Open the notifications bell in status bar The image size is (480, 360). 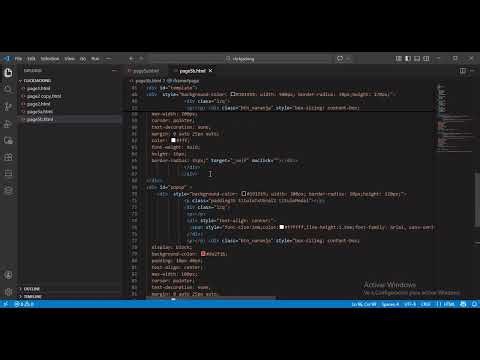pyautogui.click(x=474, y=304)
